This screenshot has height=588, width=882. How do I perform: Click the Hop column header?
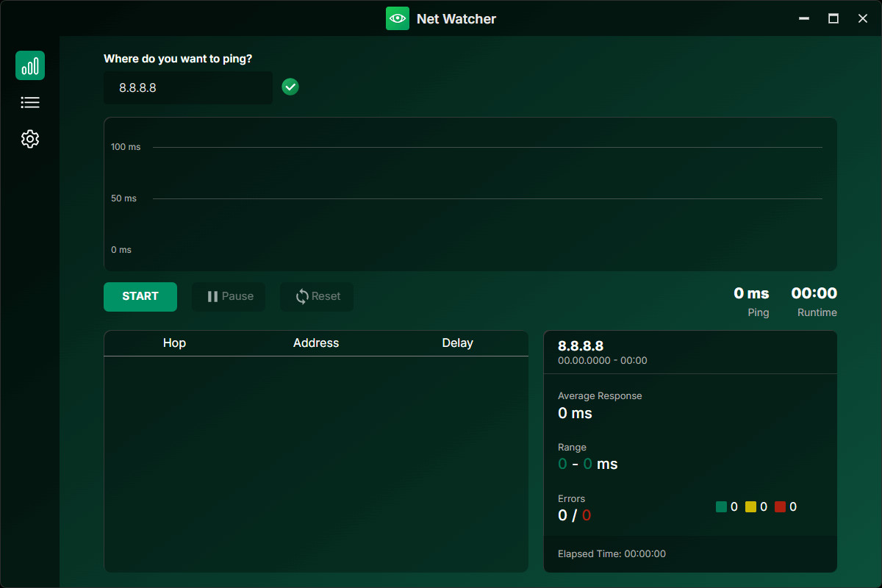(x=174, y=343)
